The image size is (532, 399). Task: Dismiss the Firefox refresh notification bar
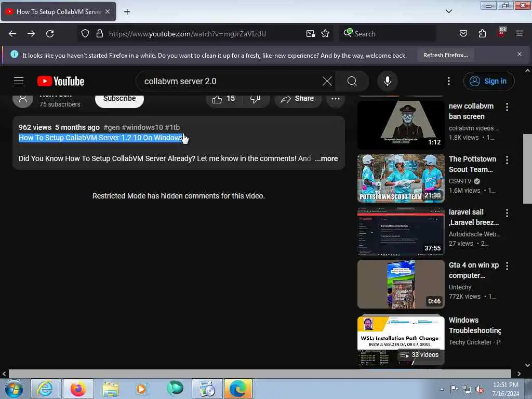tap(519, 54)
